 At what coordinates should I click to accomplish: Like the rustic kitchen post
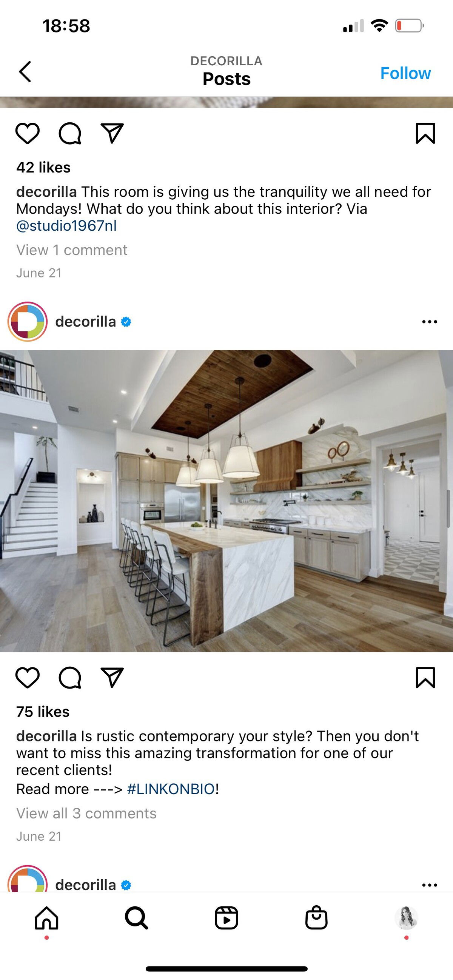28,678
